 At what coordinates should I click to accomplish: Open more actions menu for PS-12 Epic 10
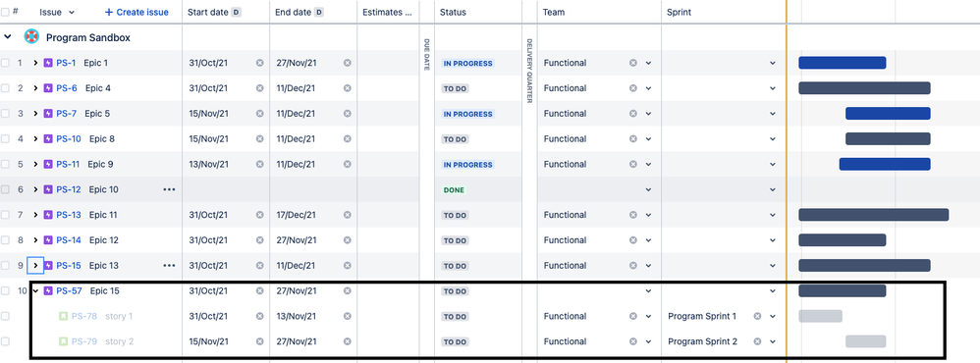pos(169,189)
